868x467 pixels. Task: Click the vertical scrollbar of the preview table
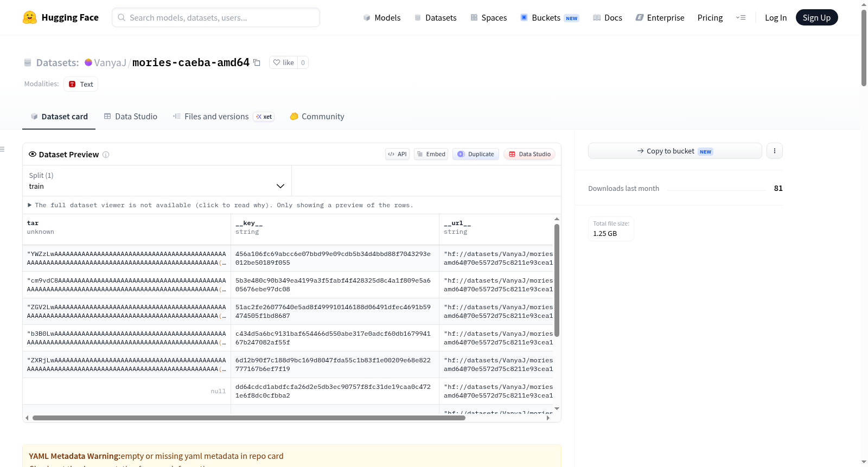(x=557, y=280)
